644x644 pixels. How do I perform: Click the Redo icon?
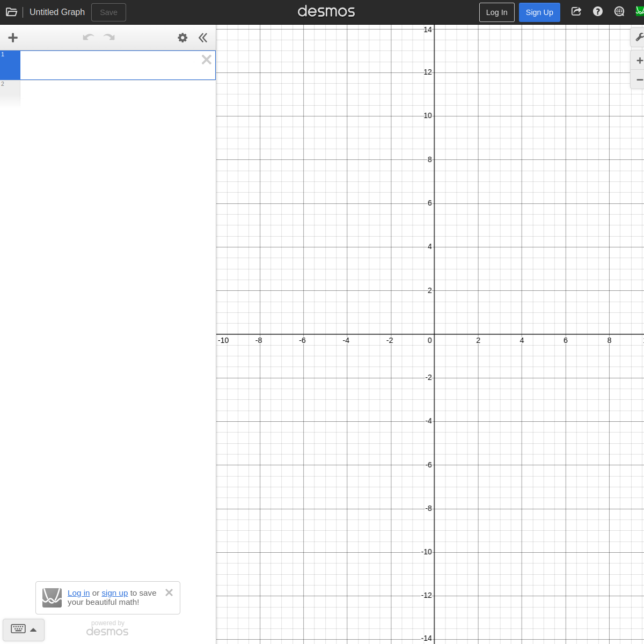(x=109, y=38)
